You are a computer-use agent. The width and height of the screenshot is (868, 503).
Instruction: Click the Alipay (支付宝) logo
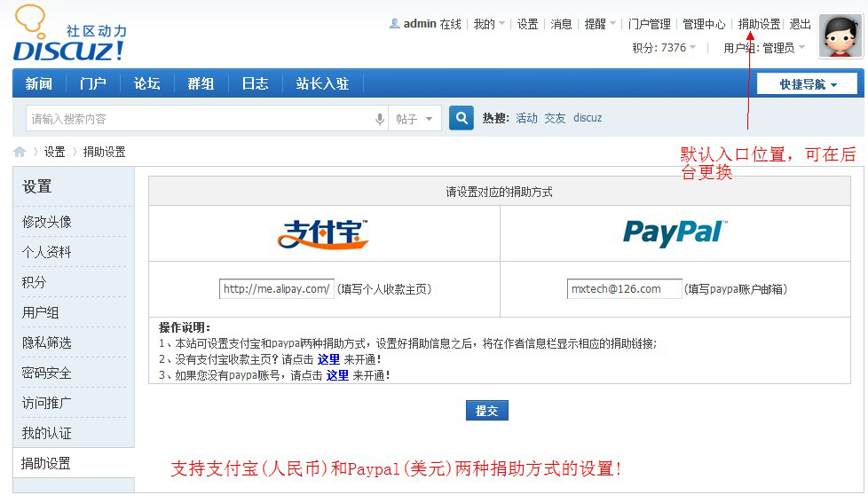point(323,234)
